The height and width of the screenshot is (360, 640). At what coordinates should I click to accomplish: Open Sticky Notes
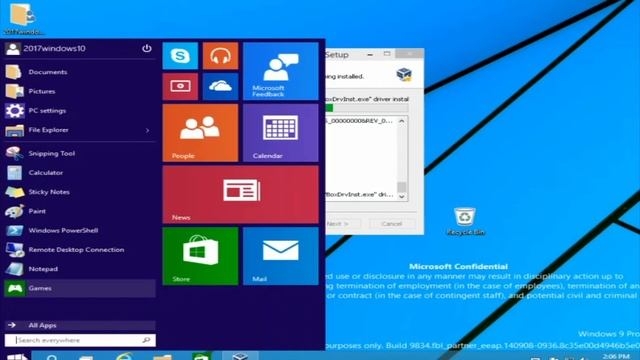[x=80, y=191]
